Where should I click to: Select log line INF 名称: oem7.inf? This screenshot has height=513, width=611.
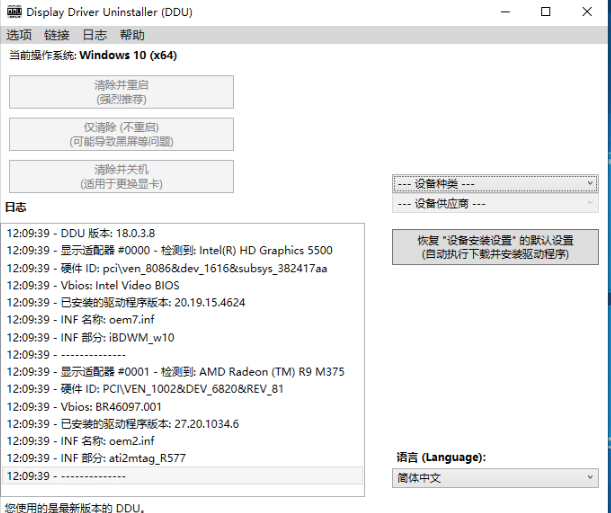(182, 320)
